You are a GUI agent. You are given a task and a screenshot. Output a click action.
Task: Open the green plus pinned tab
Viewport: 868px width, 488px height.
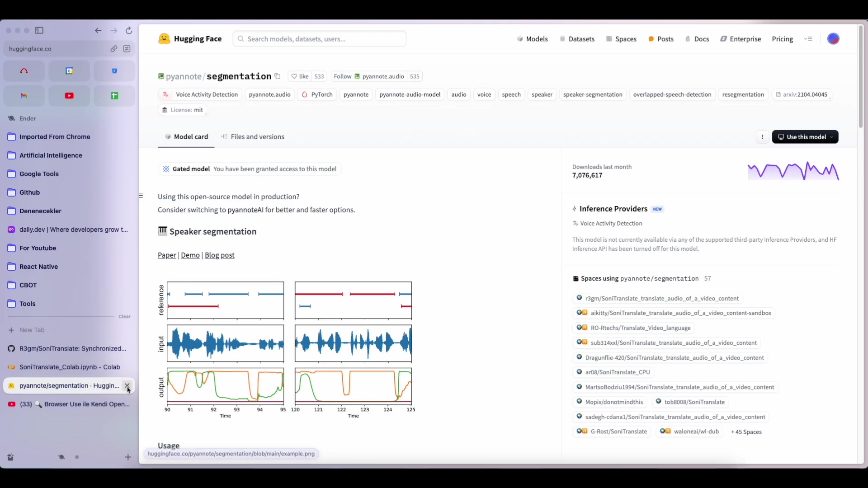[114, 96]
